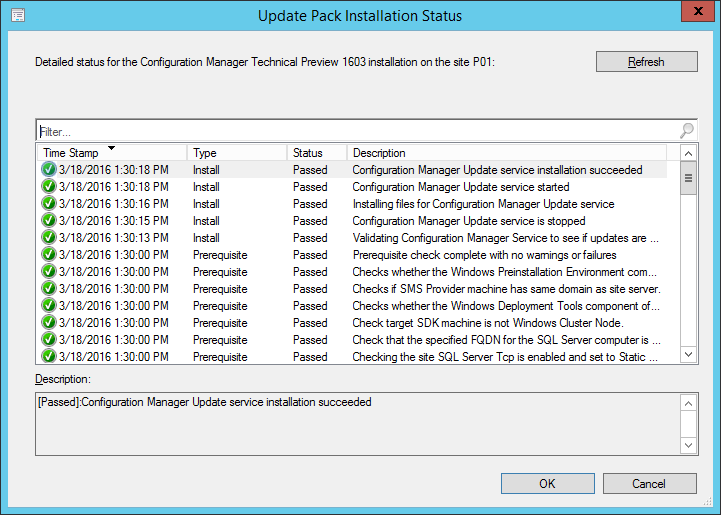Click the '[Passed]:Configuration Manager Update service' description text
This screenshot has width=721, height=515.
tap(205, 402)
